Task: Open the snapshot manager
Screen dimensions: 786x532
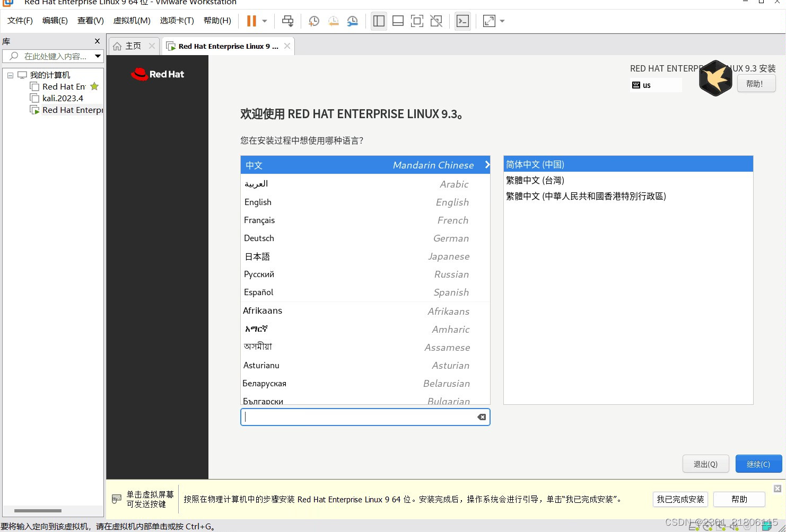Action: click(352, 21)
